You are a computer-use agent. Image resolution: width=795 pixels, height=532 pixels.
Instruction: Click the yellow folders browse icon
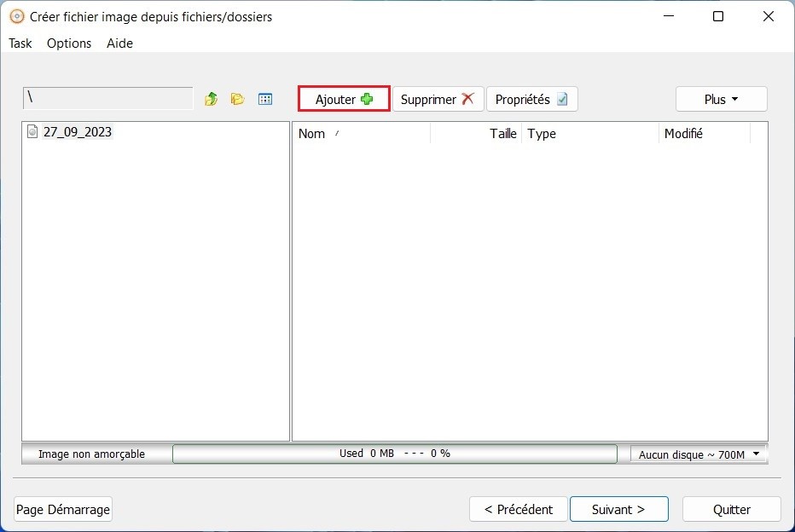[236, 99]
